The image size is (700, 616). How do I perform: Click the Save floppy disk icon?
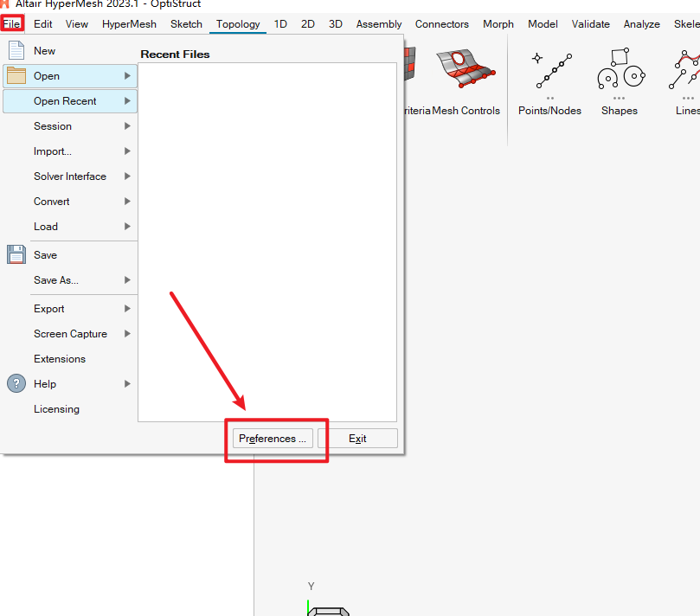(16, 255)
